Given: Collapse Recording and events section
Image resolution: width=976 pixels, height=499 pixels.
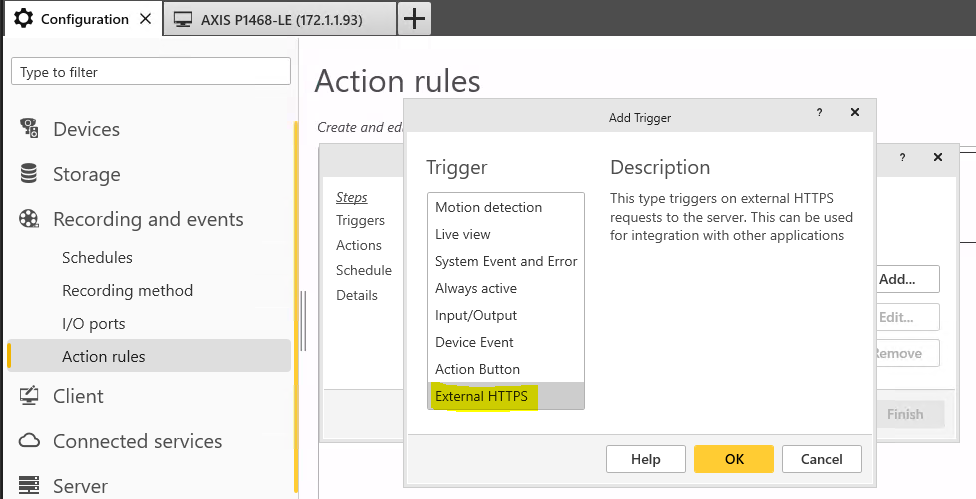Looking at the screenshot, I should tap(148, 219).
